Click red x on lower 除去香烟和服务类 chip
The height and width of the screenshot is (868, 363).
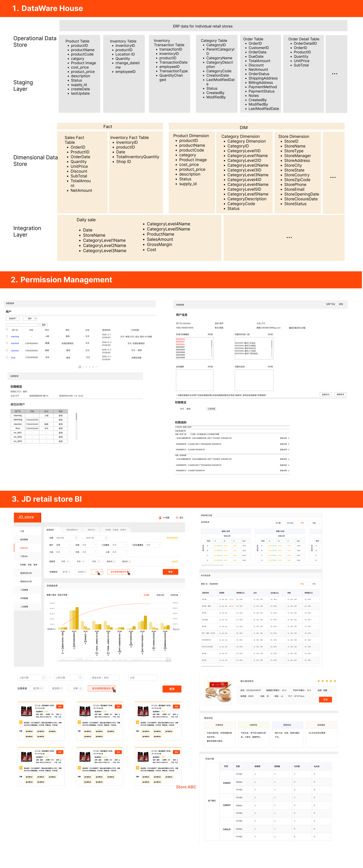point(113,688)
